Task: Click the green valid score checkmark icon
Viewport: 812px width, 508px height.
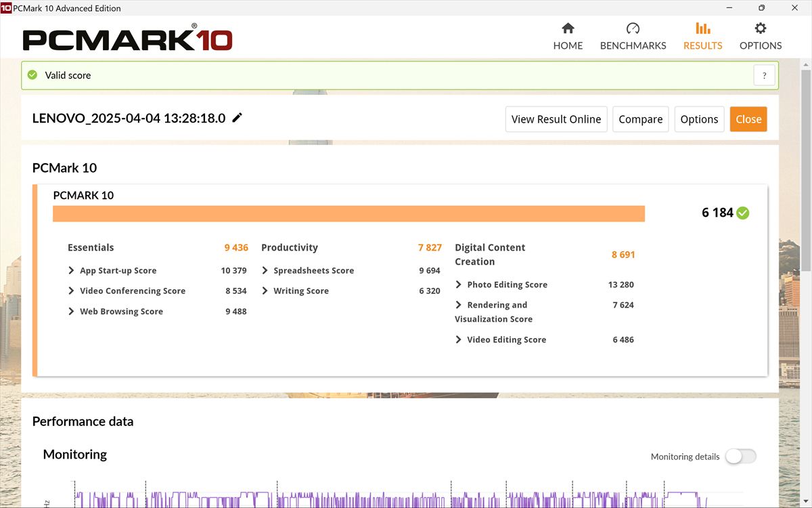Action: click(x=32, y=75)
